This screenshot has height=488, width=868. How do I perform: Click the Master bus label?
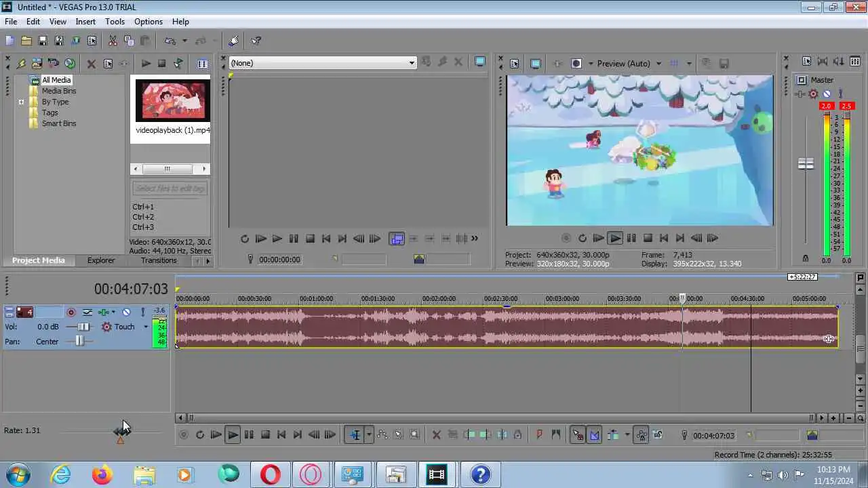point(822,80)
